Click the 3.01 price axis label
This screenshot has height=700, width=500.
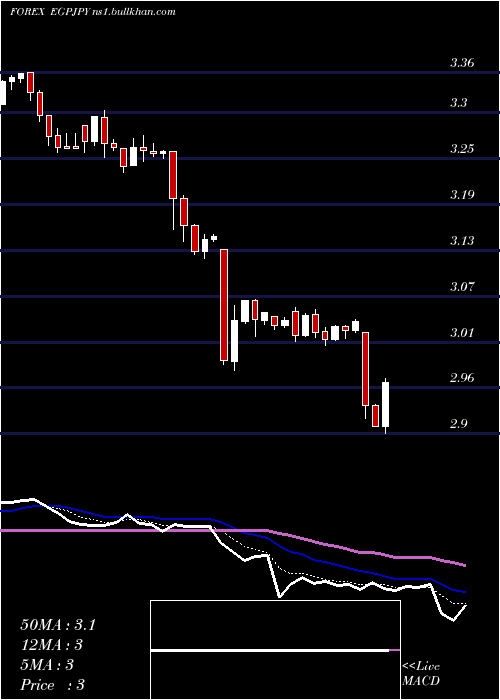pos(462,333)
